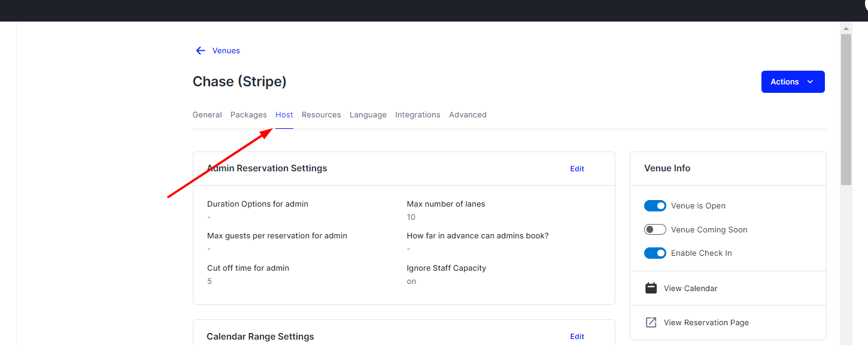Enable the Venue Coming Soon switch

tap(655, 229)
